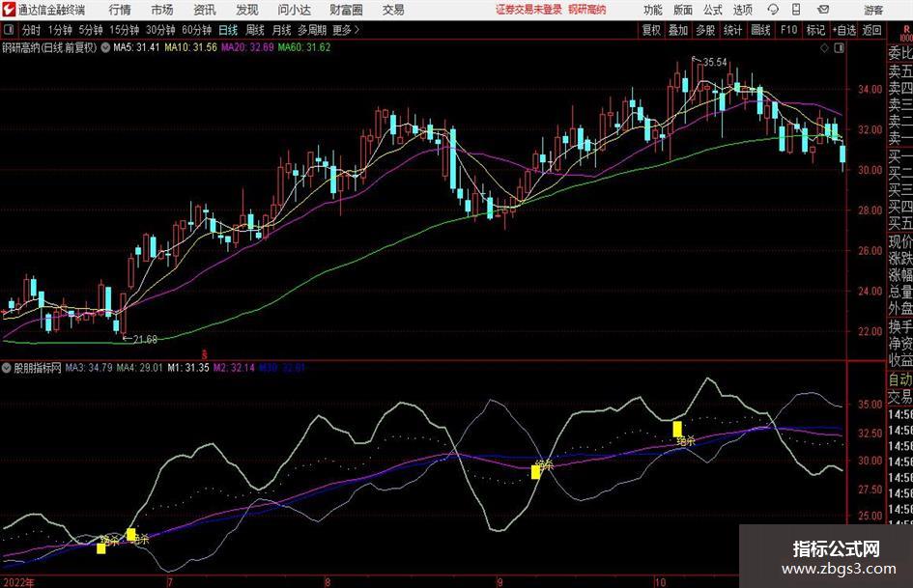
Task: Switch to the 周线 weekly tab
Action: tap(254, 30)
